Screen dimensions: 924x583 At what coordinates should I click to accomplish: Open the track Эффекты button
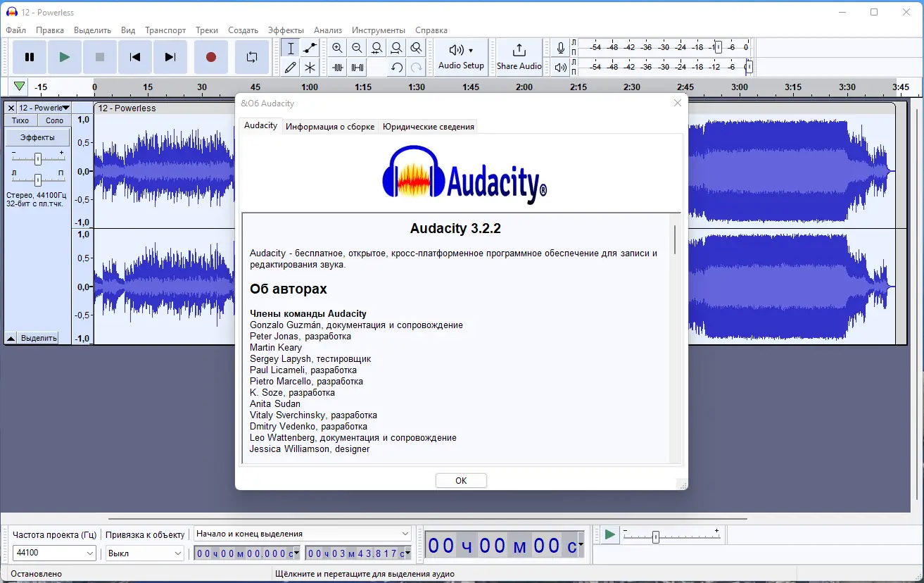[37, 137]
